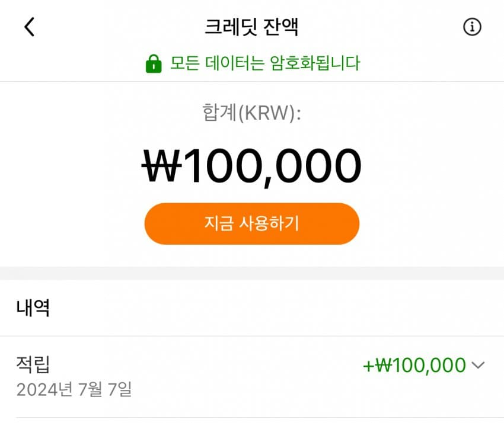
Task: Open the info circle icon
Action: (x=472, y=27)
